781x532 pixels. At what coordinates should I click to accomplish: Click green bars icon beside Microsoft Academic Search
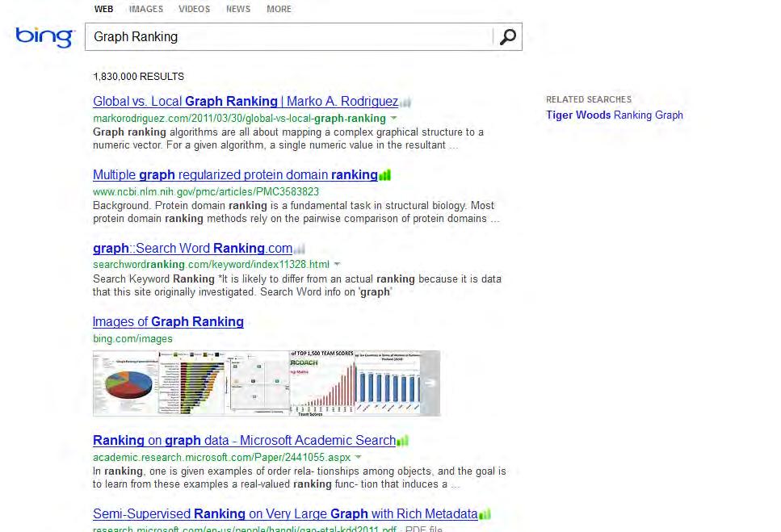(403, 441)
